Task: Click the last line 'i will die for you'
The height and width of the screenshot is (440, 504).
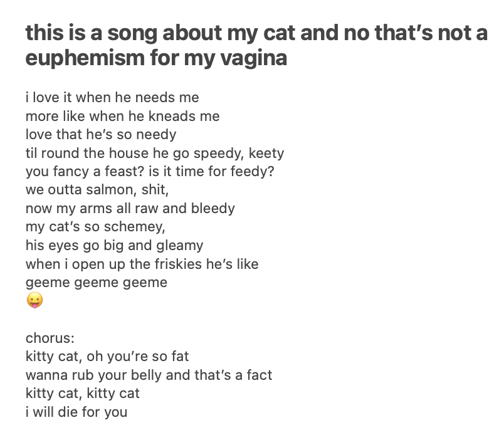Action: tap(76, 412)
